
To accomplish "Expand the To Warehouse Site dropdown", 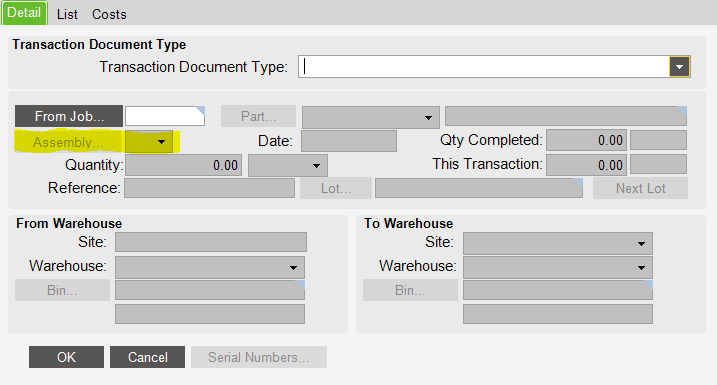I will click(x=558, y=243).
